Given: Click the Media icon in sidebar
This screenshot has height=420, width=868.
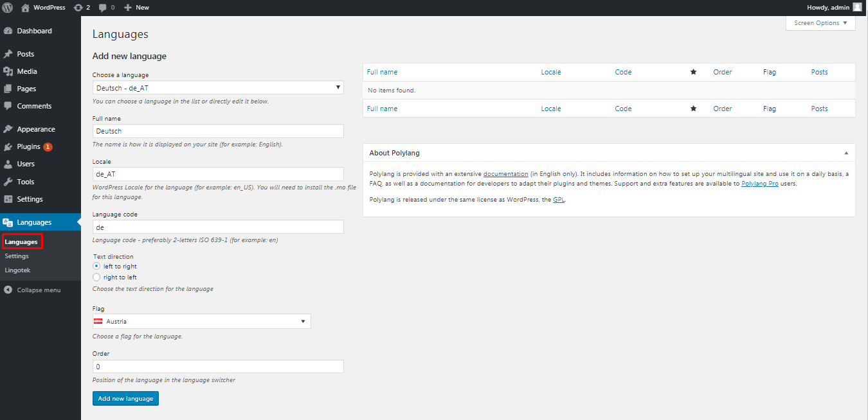Looking at the screenshot, I should [8, 71].
